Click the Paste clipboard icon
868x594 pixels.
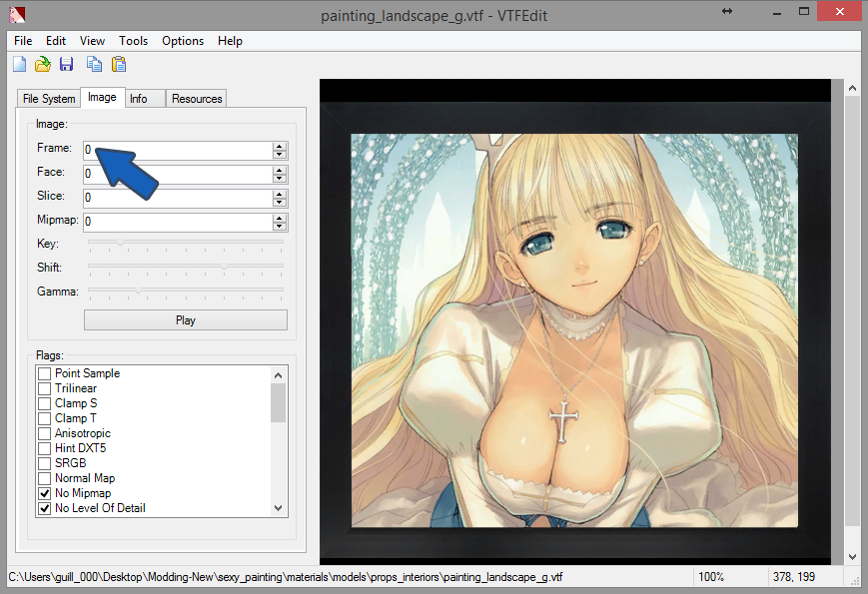[x=119, y=64]
